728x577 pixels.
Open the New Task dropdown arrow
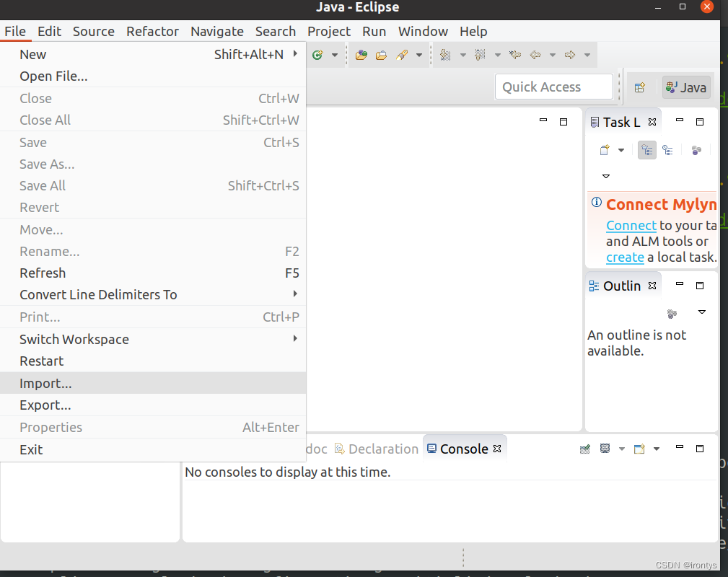coord(621,151)
